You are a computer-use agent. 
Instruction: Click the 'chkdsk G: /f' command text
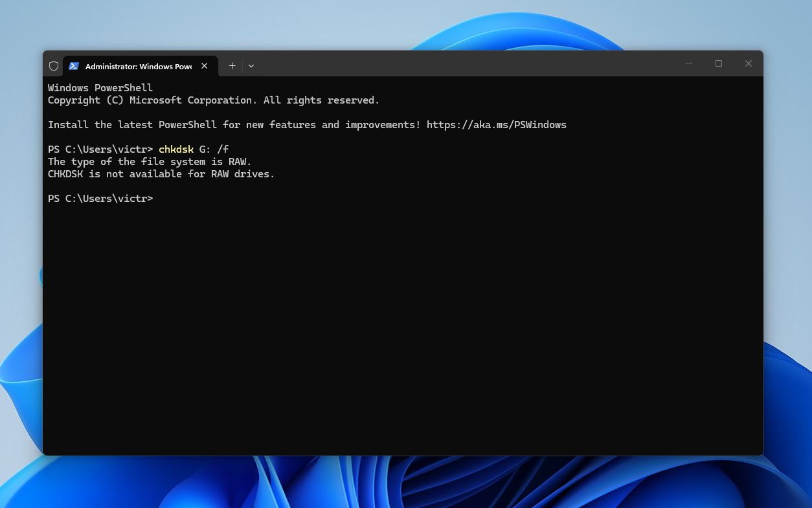point(194,149)
